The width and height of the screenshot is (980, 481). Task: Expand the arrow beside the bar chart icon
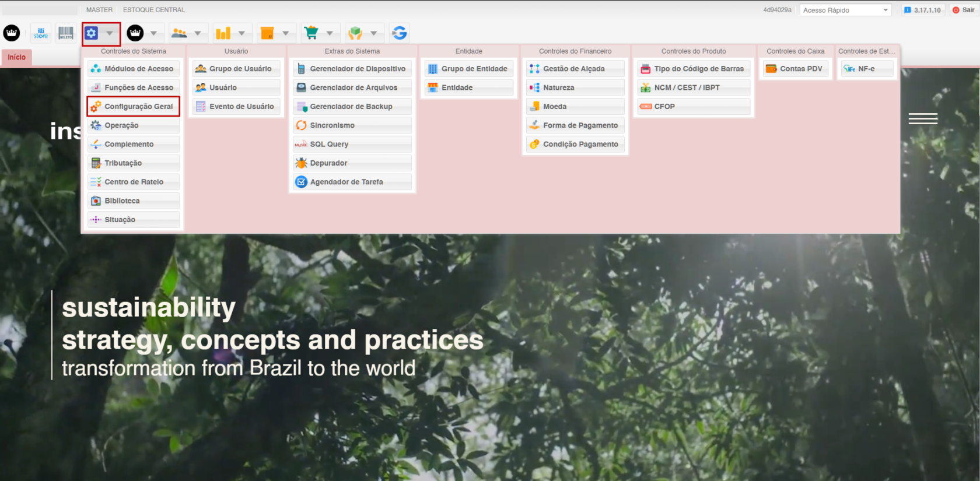pos(242,33)
